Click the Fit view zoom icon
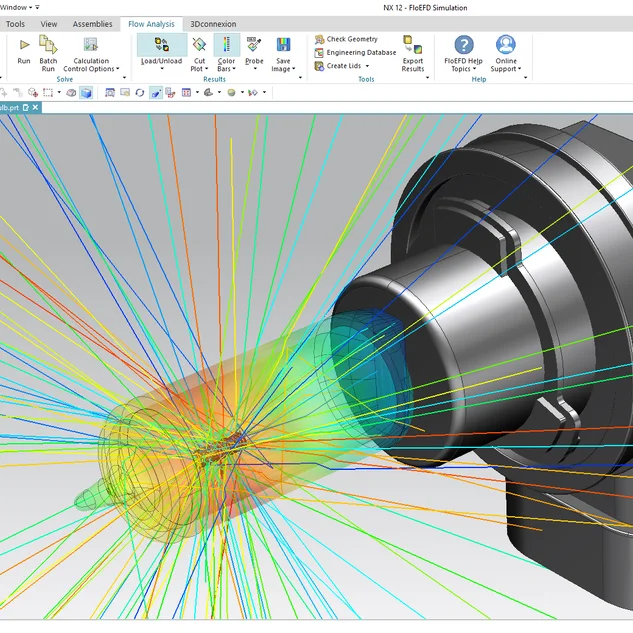Screen dimensions: 633x633 tap(110, 93)
